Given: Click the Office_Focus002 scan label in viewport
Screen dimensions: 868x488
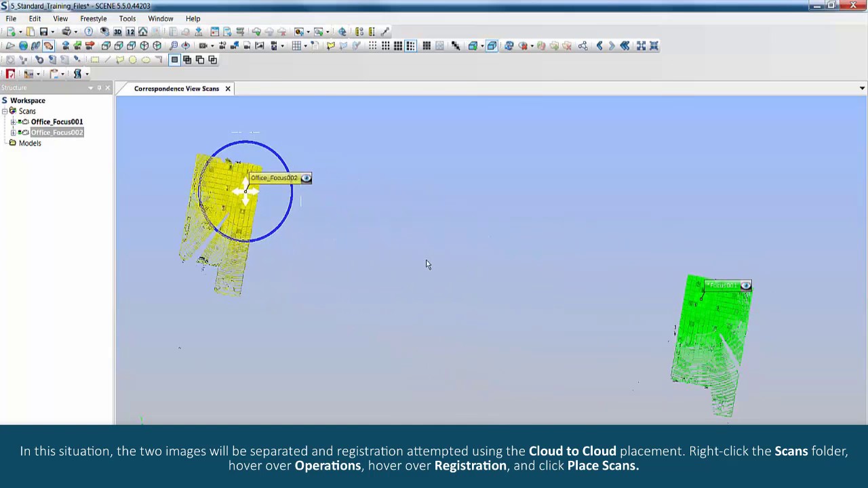Looking at the screenshot, I should pos(274,178).
